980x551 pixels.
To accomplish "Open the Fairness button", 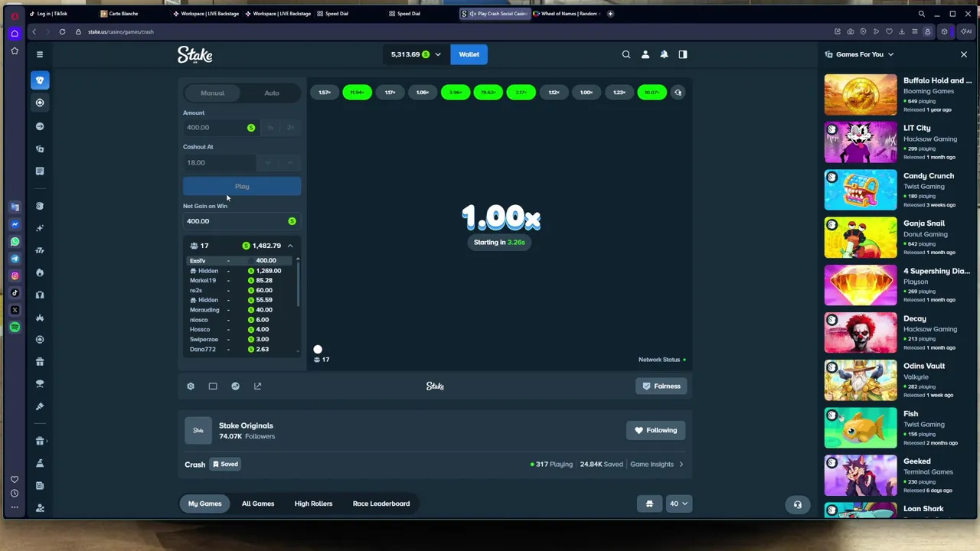I will coord(661,386).
